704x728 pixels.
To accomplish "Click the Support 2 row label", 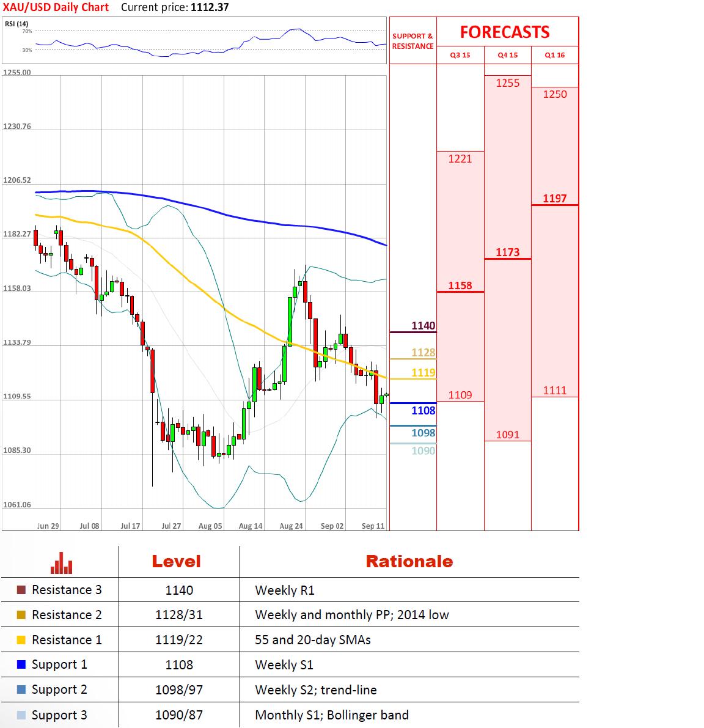I will (x=59, y=690).
